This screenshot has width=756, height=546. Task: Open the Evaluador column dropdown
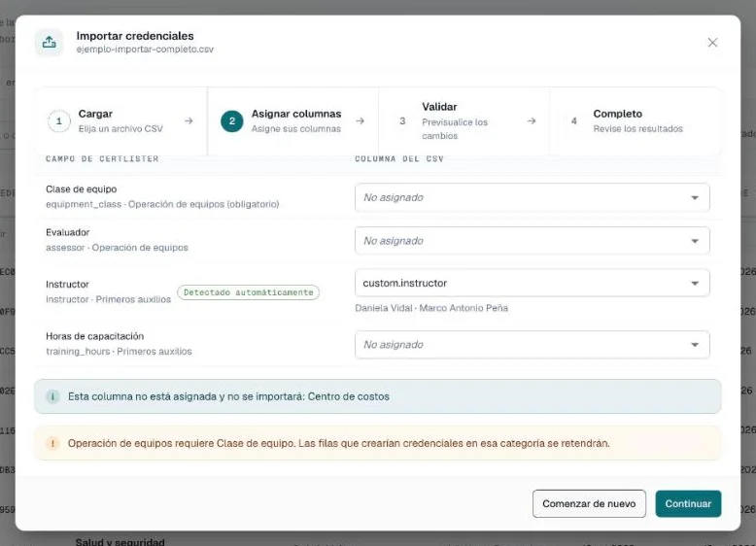(x=532, y=241)
